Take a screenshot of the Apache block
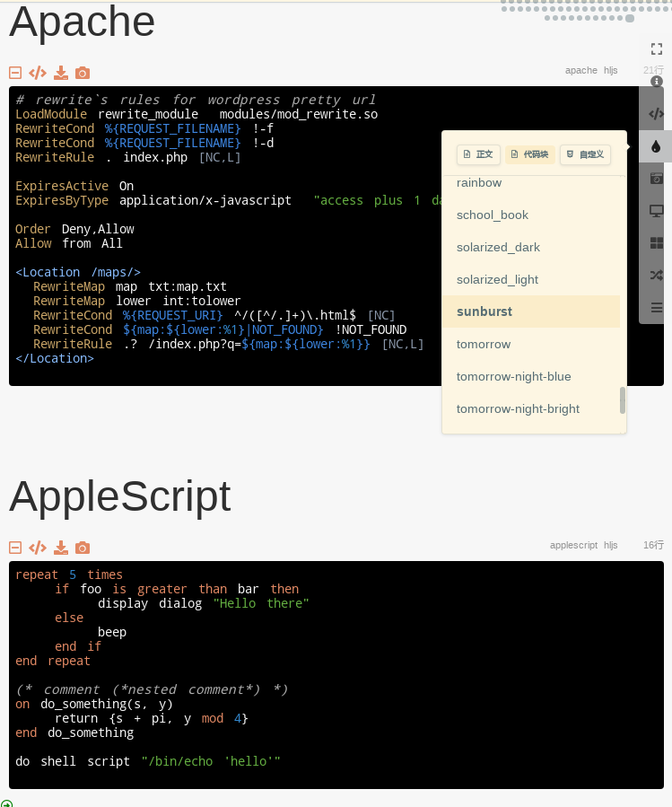Viewport: 672px width, 807px height. [x=83, y=73]
